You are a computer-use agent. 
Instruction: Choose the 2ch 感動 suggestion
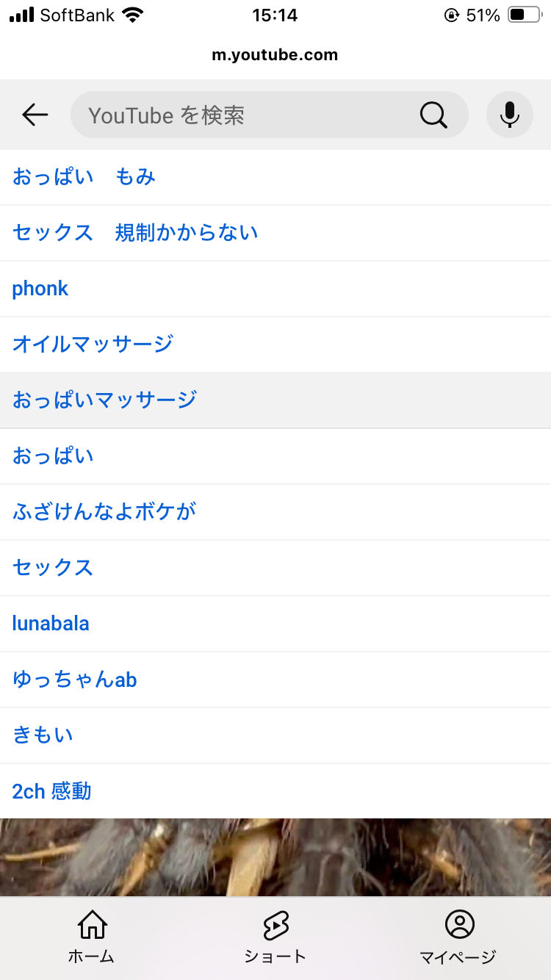point(51,791)
